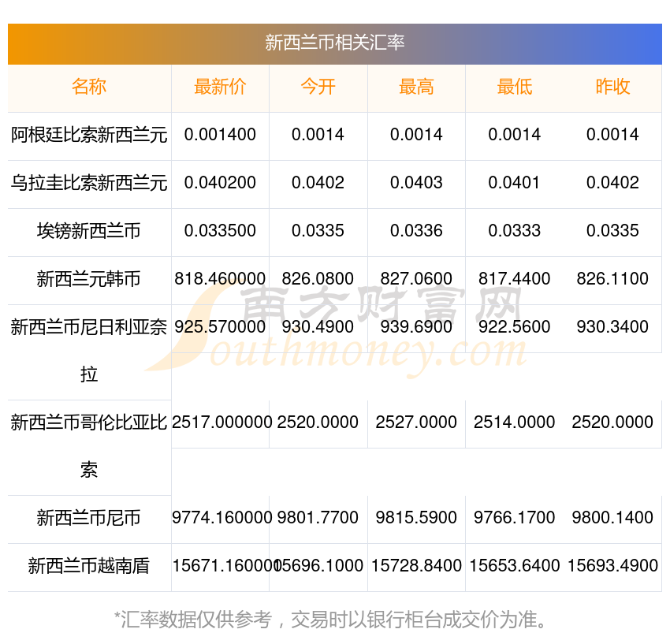
Task: Click the 0.040200 latest price cell
Action: coord(220,183)
